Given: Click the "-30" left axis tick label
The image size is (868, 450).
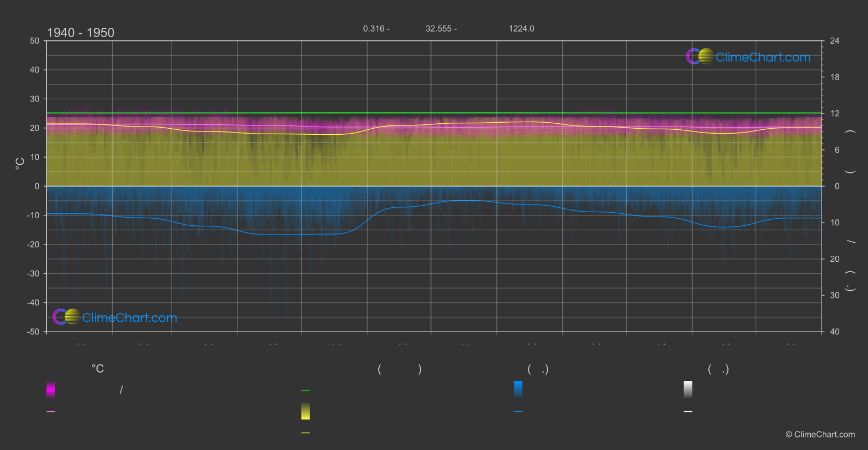Looking at the screenshot, I should (x=33, y=273).
